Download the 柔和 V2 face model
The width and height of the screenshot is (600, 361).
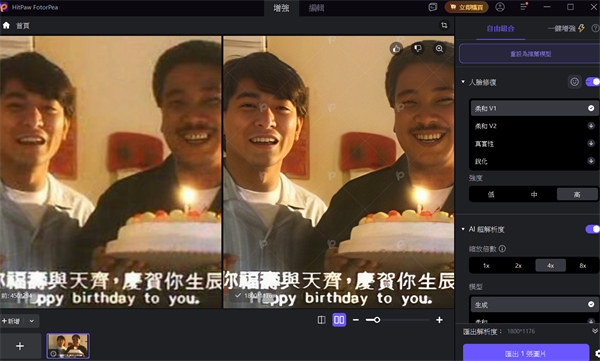(591, 126)
